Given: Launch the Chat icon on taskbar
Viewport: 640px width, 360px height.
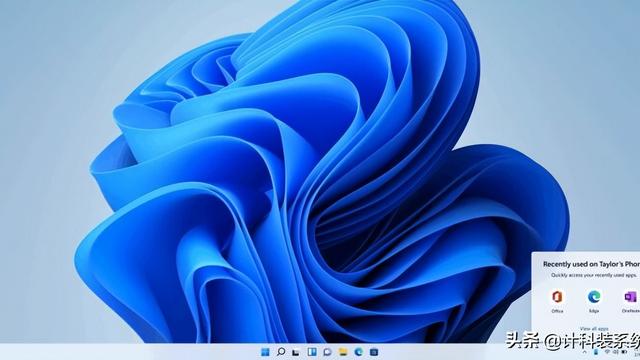Looking at the screenshot, I should click(327, 352).
